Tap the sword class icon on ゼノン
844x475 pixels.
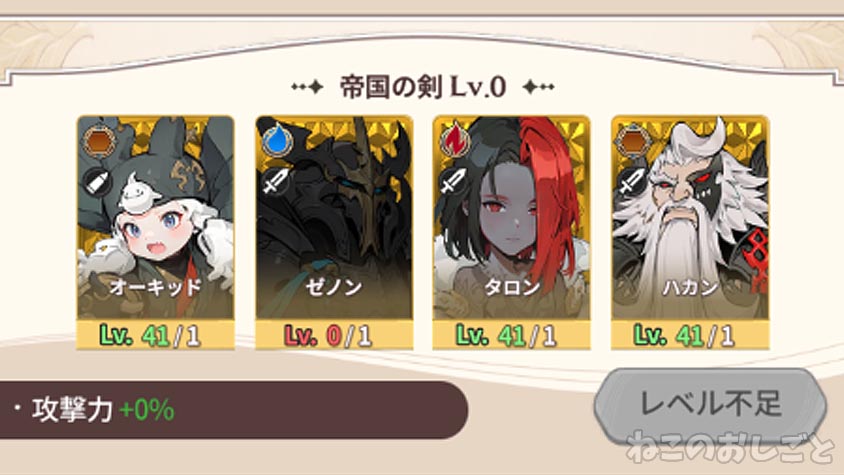pyautogui.click(x=275, y=182)
